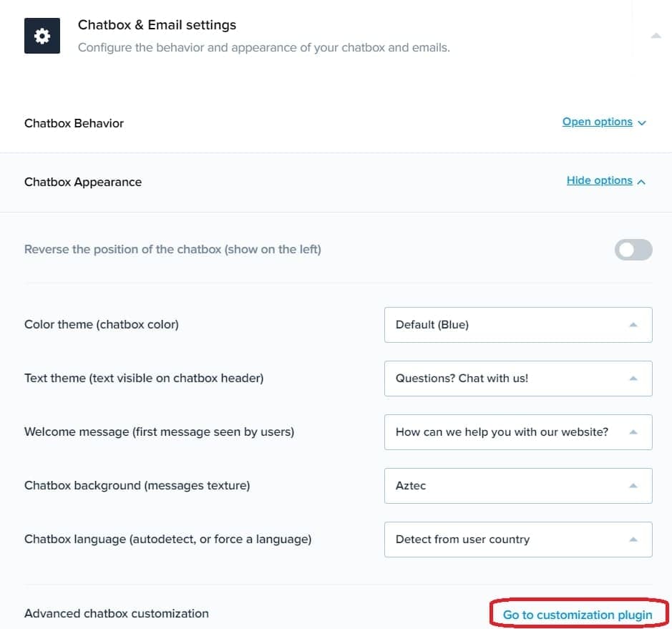Click the chevron next to Hide options
This screenshot has height=629, width=672.
641,182
